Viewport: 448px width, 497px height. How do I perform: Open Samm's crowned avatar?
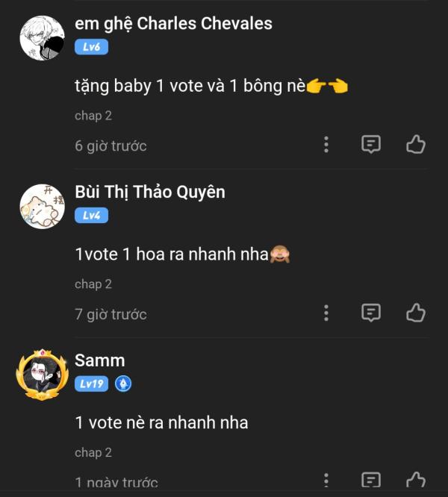click(x=42, y=375)
